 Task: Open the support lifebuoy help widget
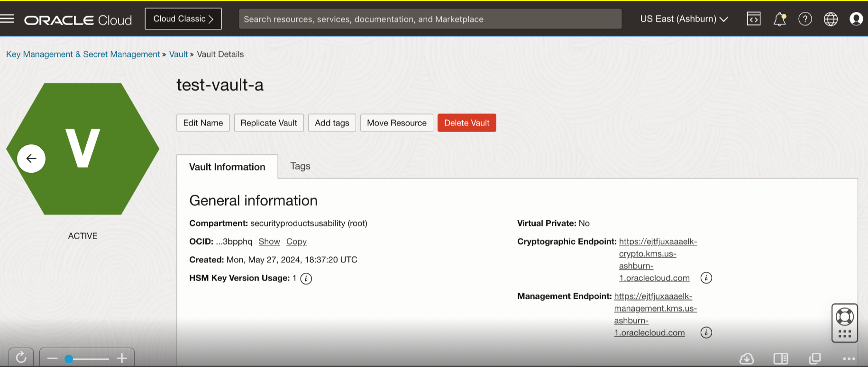(844, 317)
